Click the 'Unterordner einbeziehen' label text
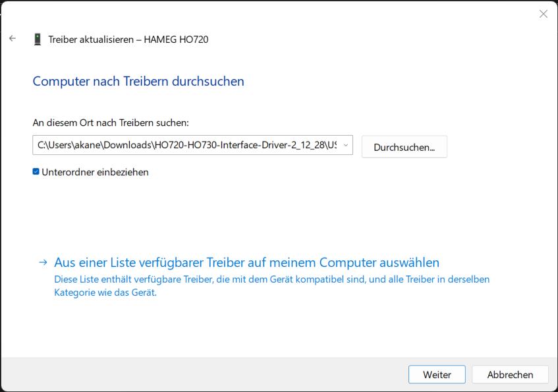This screenshot has height=392, width=558. tap(95, 172)
